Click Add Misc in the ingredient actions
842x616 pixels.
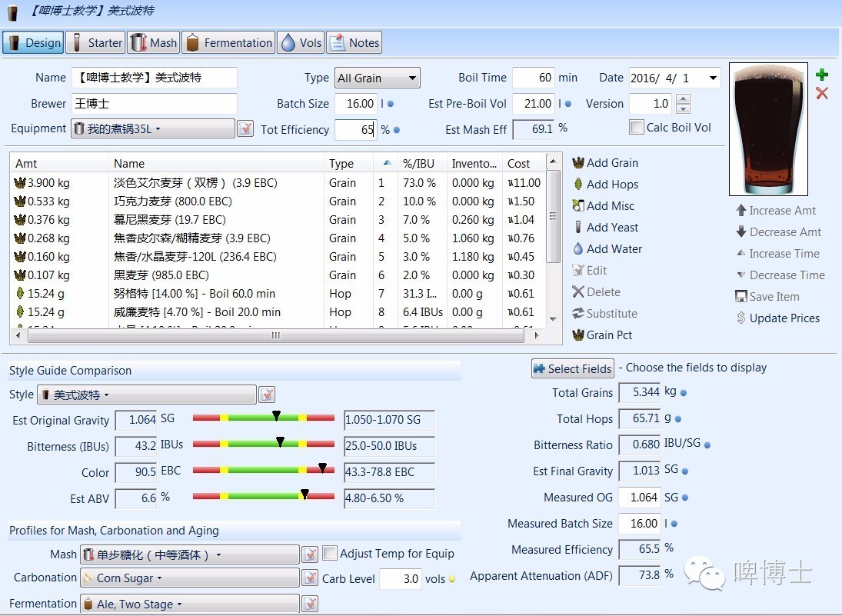604,206
